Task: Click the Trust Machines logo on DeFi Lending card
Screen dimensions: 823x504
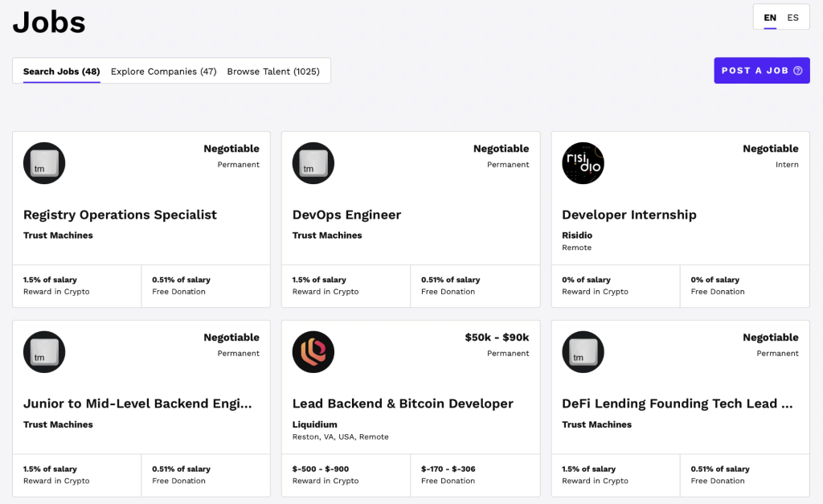Action: tap(583, 352)
